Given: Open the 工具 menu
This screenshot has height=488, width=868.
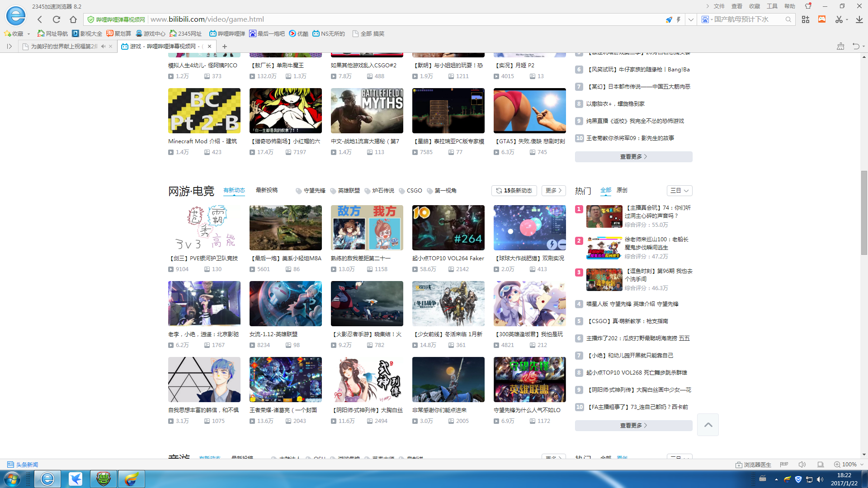Looking at the screenshot, I should [x=772, y=6].
